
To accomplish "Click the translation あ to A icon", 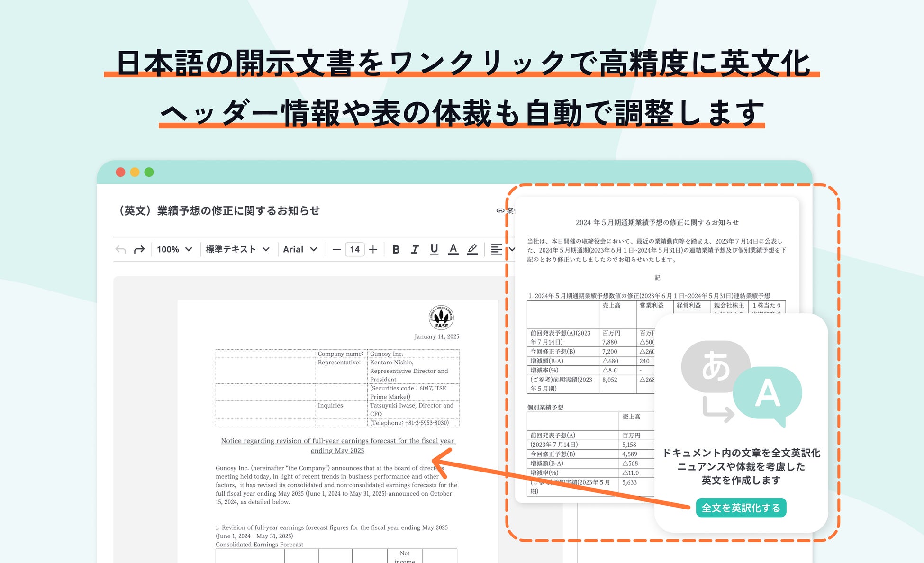I will click(741, 384).
